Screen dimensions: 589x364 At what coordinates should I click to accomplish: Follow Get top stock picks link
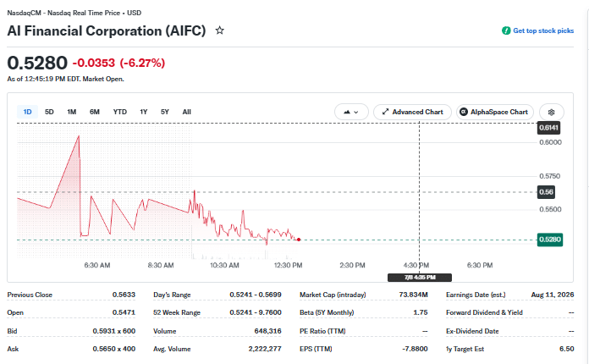(543, 30)
